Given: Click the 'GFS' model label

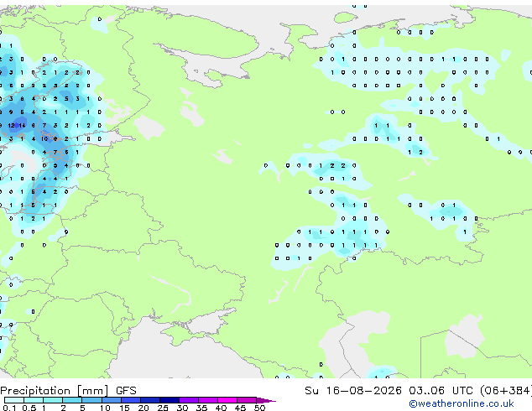Looking at the screenshot, I should (126, 391).
